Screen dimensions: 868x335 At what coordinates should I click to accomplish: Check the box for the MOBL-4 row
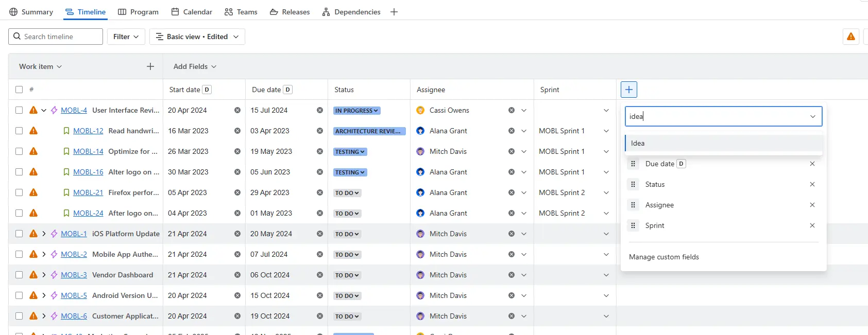tap(19, 110)
